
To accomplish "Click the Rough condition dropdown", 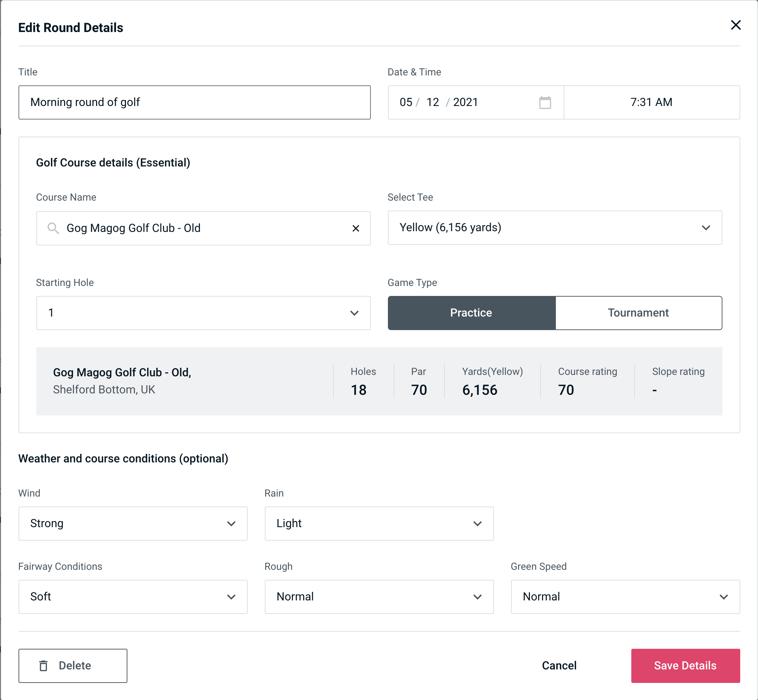I will [x=379, y=596].
